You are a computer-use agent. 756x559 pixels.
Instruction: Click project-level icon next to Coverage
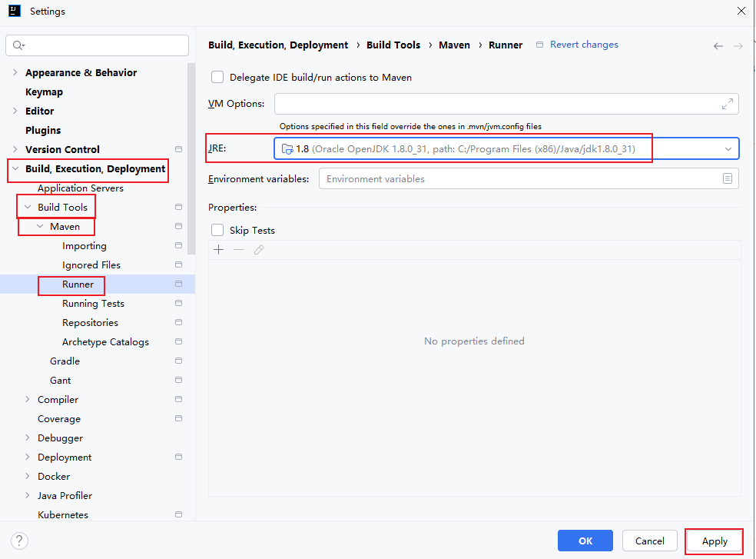pyautogui.click(x=178, y=418)
